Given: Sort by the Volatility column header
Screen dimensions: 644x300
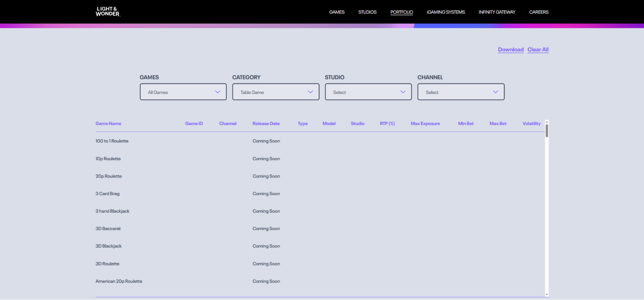Looking at the screenshot, I should click(532, 124).
